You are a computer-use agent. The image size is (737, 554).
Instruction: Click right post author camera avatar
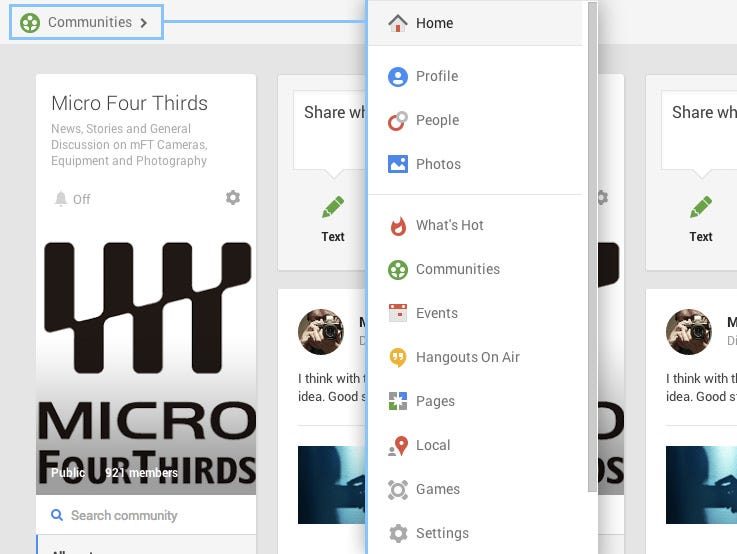(689, 332)
